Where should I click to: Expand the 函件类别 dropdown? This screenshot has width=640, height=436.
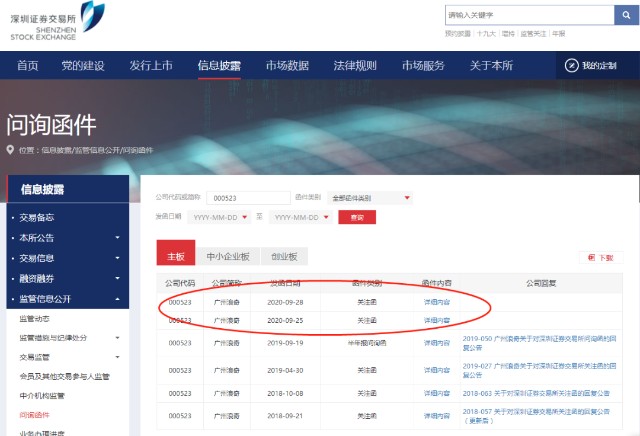tap(407, 197)
